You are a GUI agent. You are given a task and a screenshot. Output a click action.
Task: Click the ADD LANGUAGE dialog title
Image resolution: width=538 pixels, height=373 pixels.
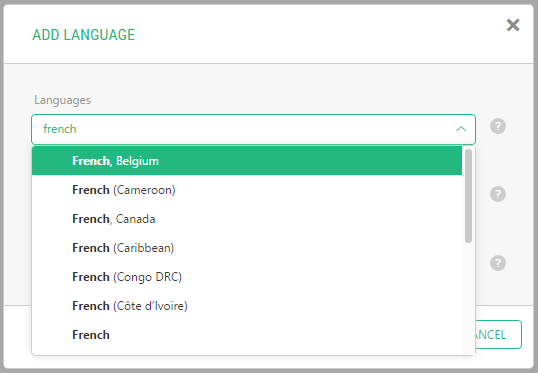tap(84, 35)
